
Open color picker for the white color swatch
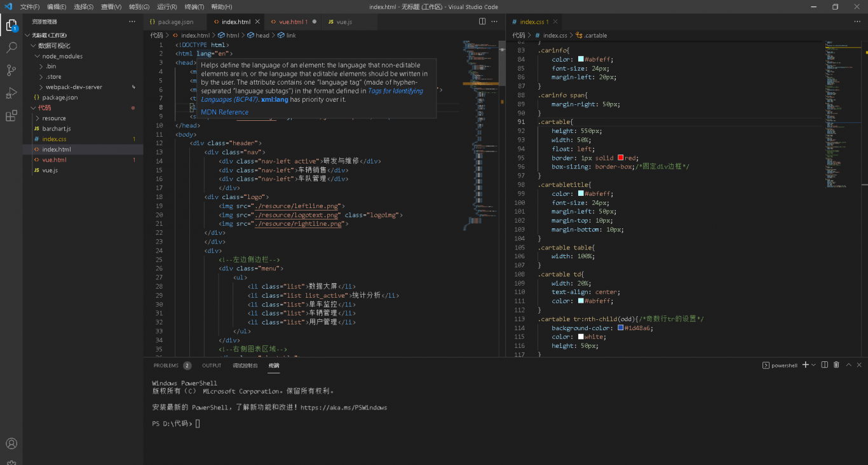(x=581, y=337)
